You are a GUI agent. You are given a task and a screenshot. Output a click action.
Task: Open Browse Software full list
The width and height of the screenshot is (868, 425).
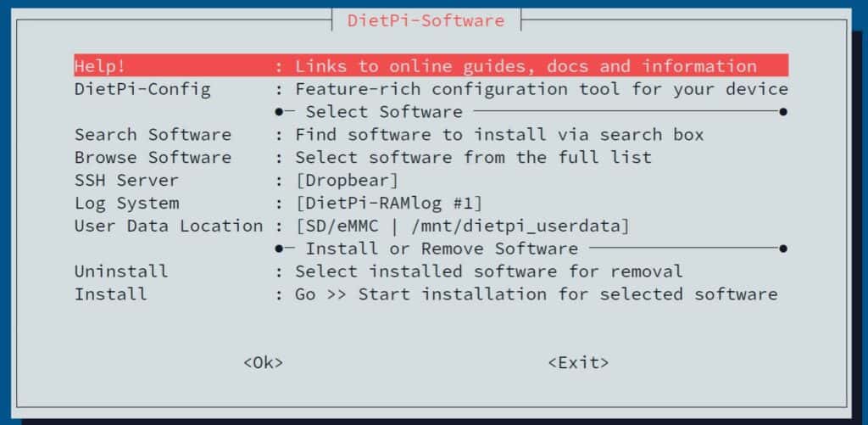[x=153, y=158]
